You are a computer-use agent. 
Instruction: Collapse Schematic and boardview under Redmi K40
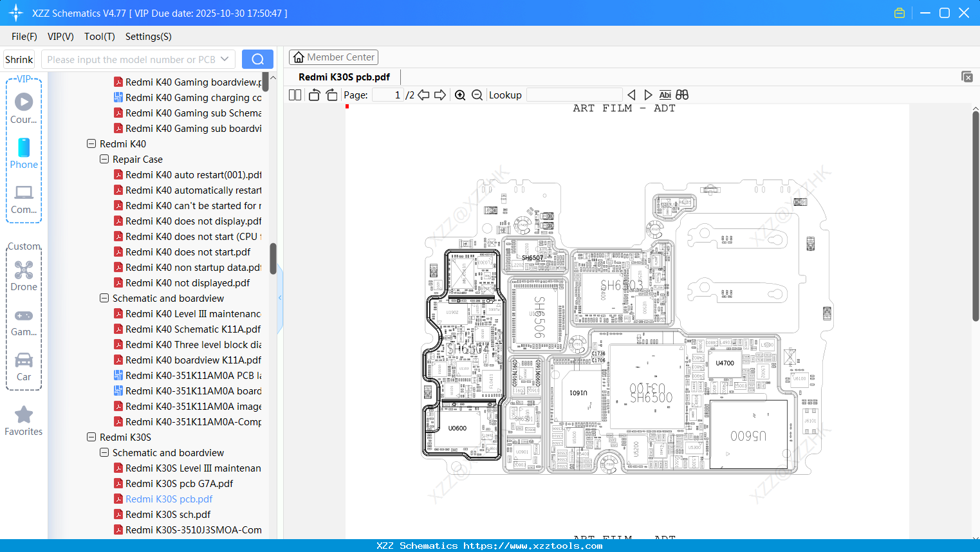[x=104, y=299]
